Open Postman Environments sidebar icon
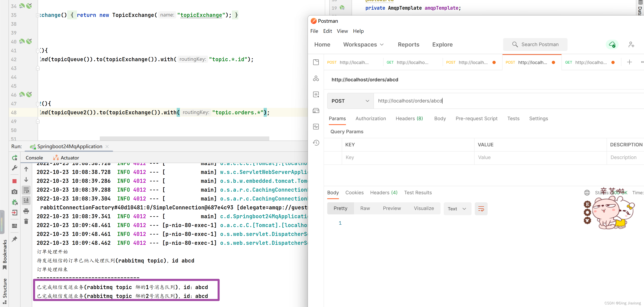Image resolution: width=644 pixels, height=307 pixels. (x=316, y=94)
